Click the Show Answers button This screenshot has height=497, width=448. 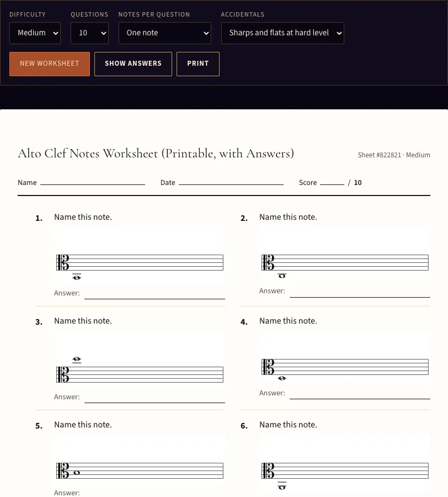pos(134,64)
